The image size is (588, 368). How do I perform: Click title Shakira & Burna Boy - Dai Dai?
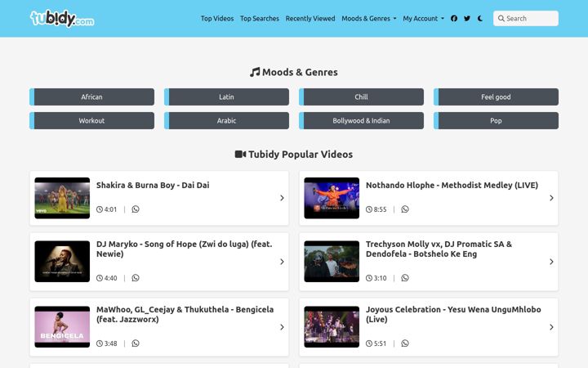(153, 185)
